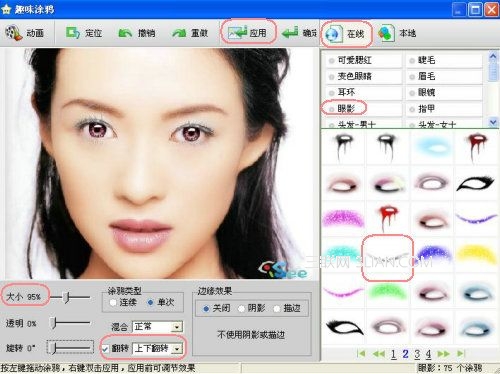Select the 变色眼睛 category
The width and height of the screenshot is (500, 374).
(363, 76)
